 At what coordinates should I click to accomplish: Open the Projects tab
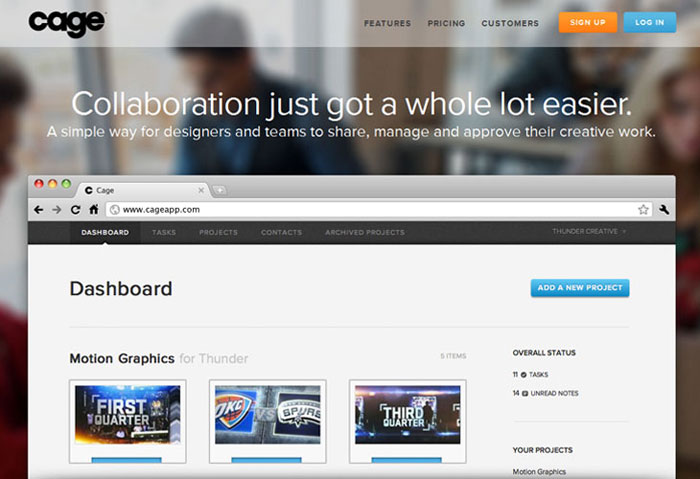pos(218,233)
